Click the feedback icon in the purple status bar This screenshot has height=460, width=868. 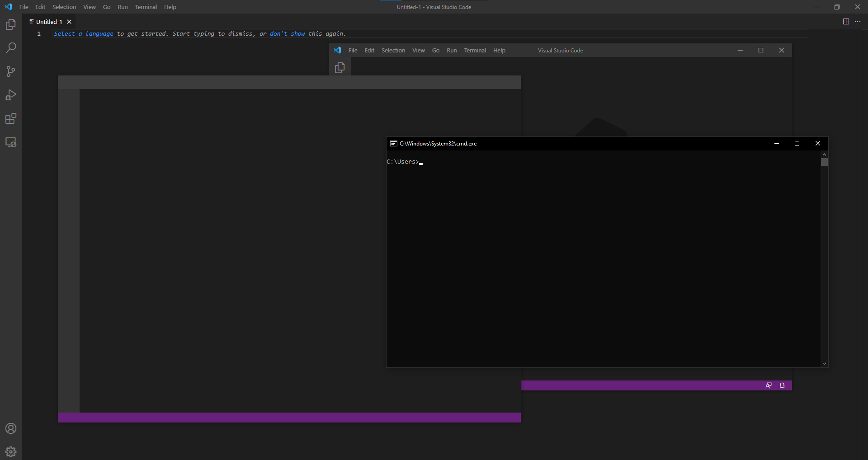click(x=769, y=385)
